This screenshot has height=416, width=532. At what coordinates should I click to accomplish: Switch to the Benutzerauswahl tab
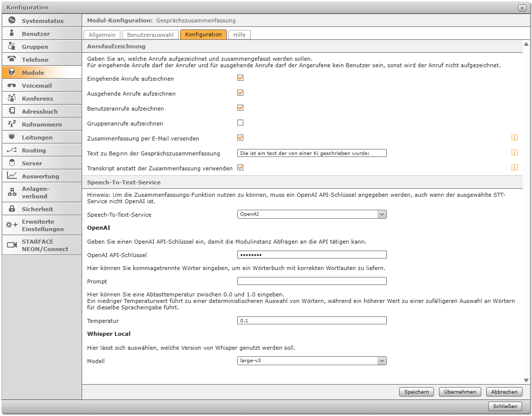[x=150, y=35]
